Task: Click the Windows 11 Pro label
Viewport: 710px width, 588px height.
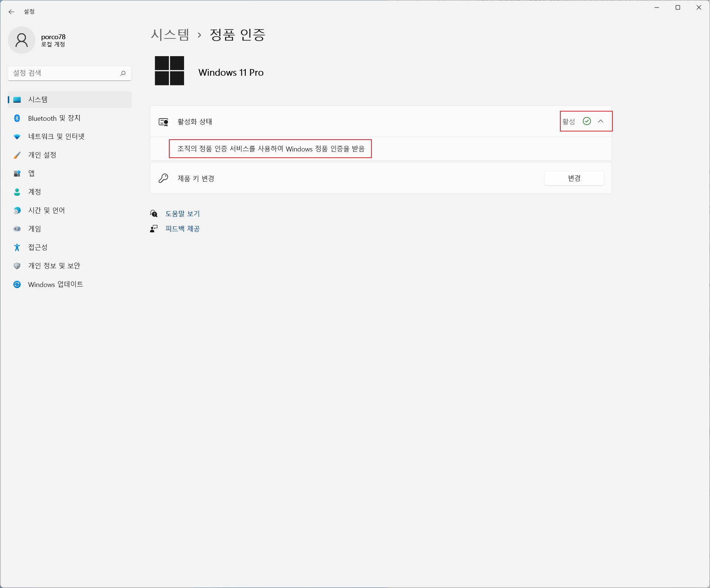Action: tap(231, 72)
